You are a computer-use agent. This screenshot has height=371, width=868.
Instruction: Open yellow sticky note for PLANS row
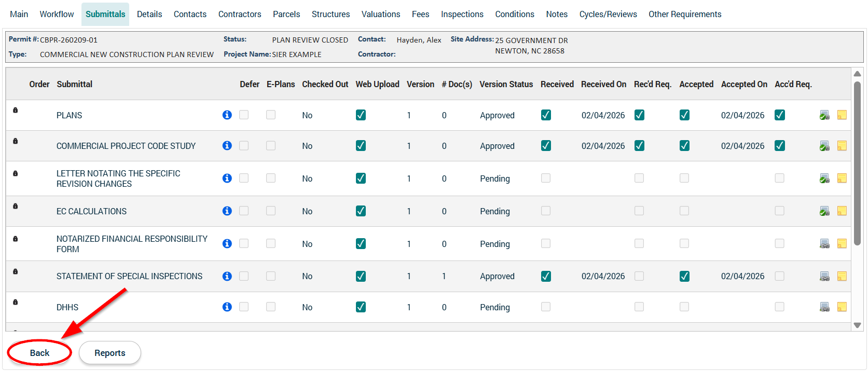(842, 115)
